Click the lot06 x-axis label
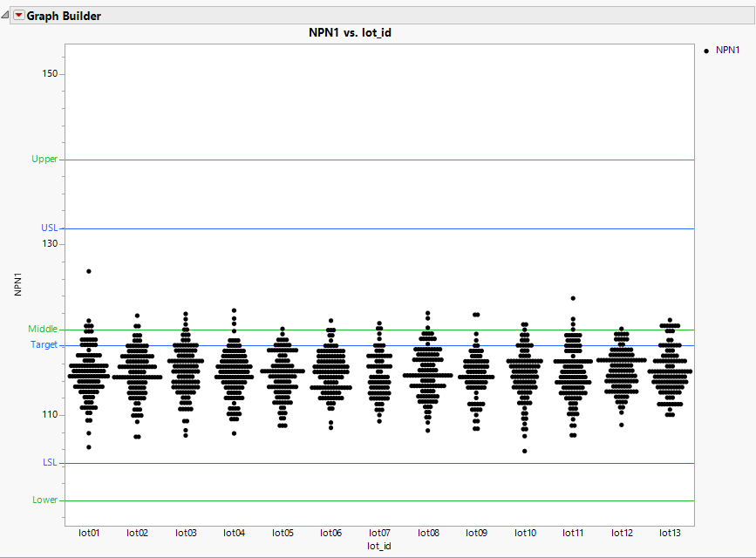The height and width of the screenshot is (558, 756). [330, 533]
